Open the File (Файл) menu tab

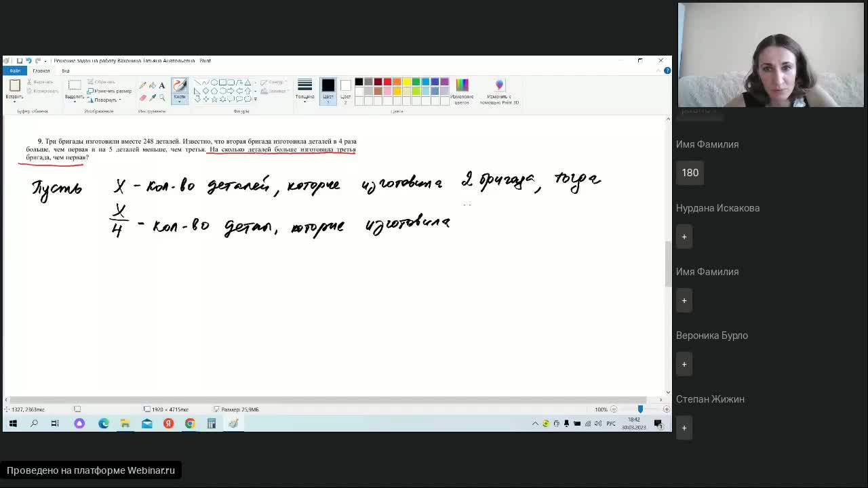pyautogui.click(x=15, y=70)
